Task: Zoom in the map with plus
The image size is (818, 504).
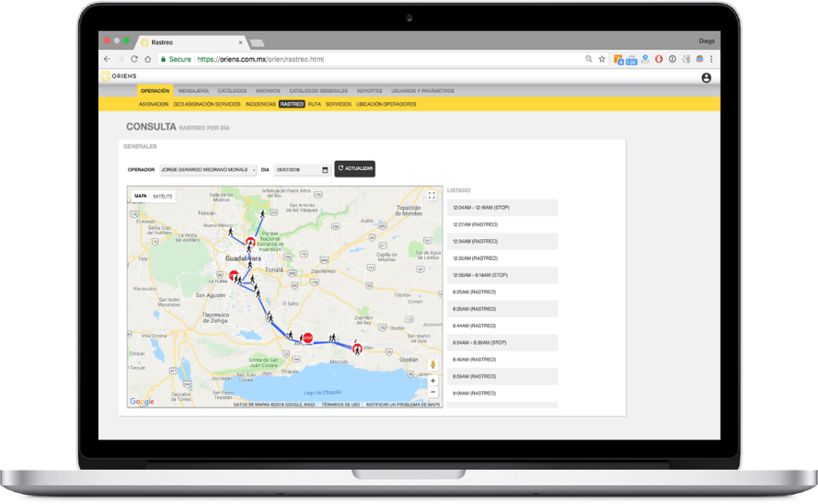Action: pyautogui.click(x=432, y=381)
